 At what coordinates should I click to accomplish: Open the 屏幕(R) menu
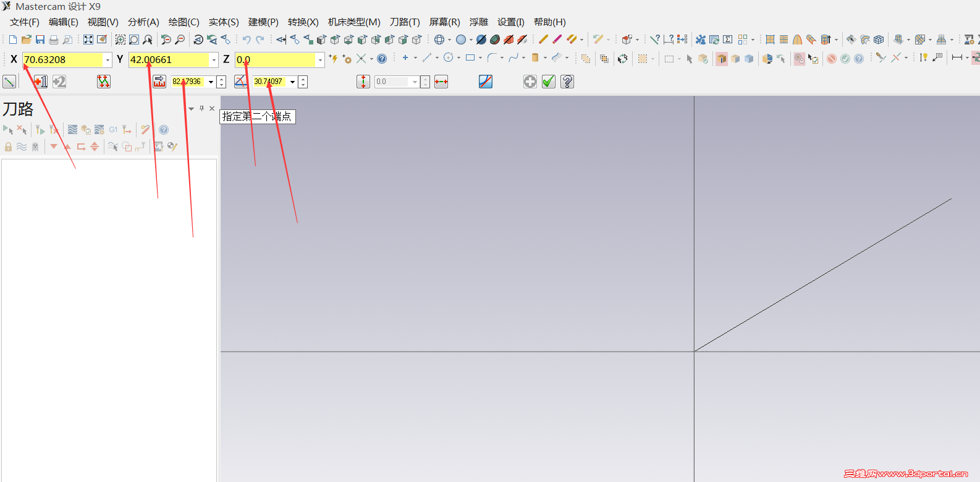click(445, 22)
